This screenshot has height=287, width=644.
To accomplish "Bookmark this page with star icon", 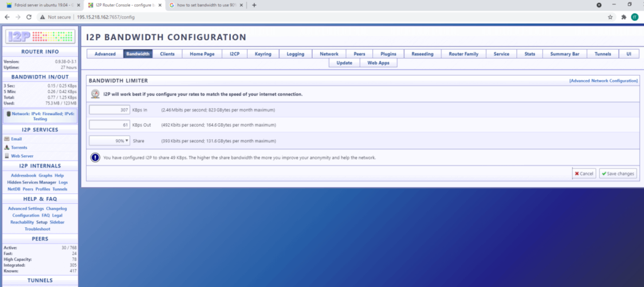I will [610, 17].
